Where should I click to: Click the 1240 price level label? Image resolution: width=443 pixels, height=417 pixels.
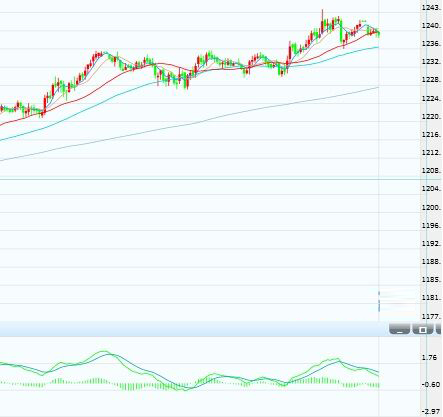click(x=432, y=26)
